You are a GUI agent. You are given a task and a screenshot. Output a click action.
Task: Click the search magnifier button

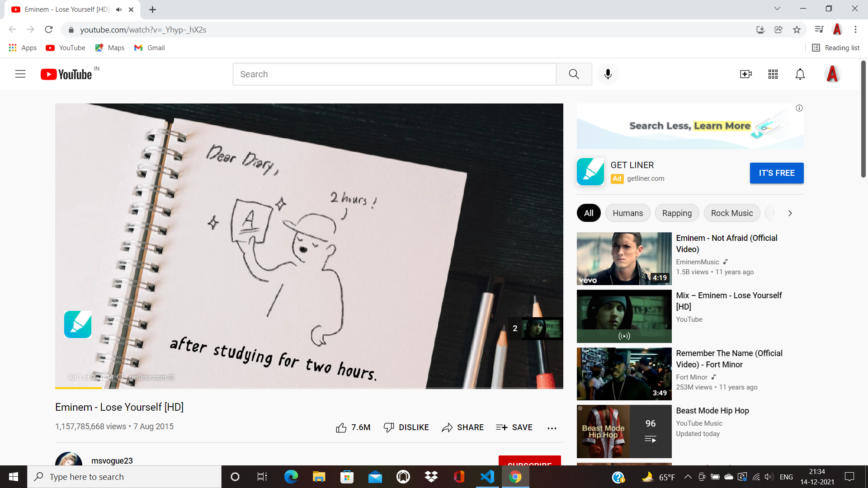click(x=574, y=74)
